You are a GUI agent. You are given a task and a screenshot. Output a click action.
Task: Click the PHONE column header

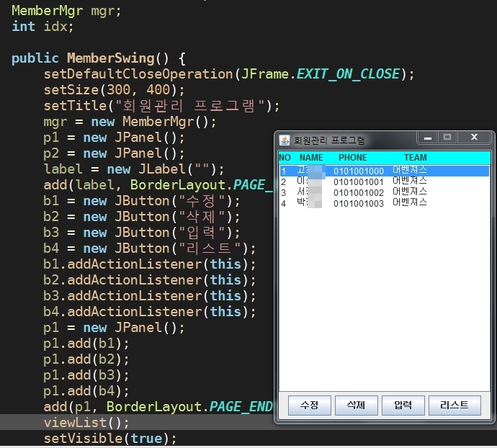coord(352,157)
